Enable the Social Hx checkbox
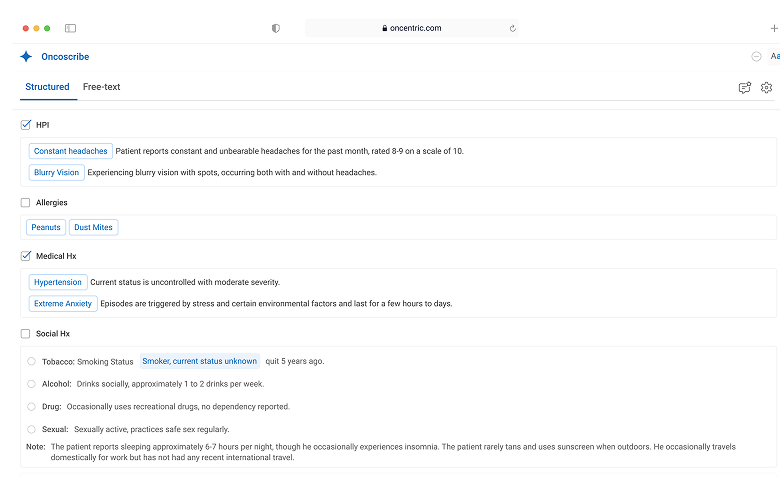 pyautogui.click(x=25, y=334)
